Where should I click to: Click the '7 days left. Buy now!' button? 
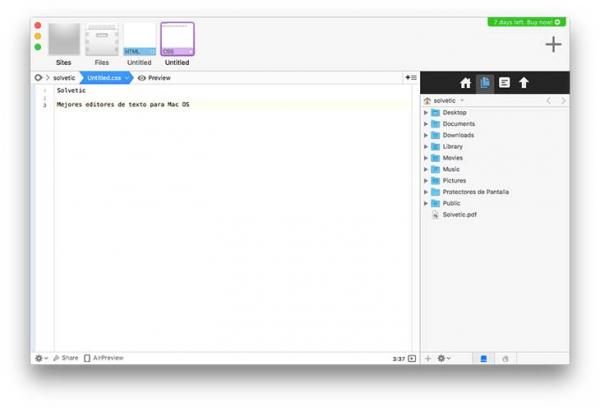coord(527,22)
